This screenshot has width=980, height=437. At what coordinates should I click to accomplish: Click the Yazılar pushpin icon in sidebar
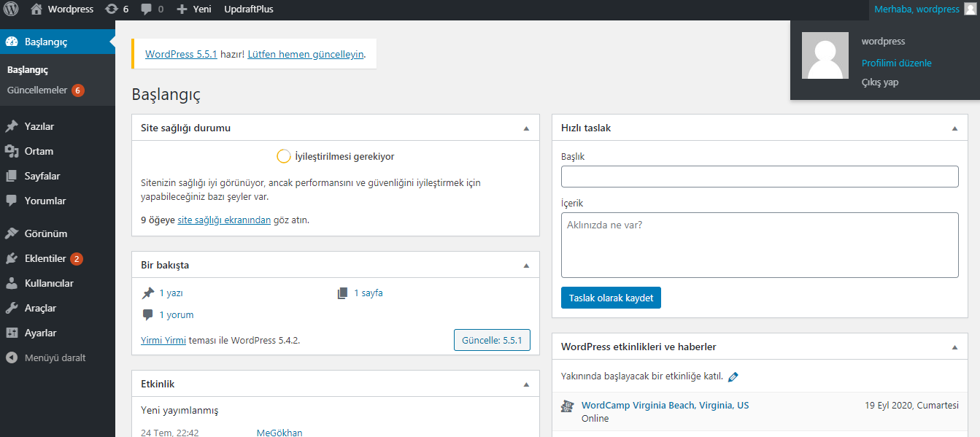tap(12, 126)
